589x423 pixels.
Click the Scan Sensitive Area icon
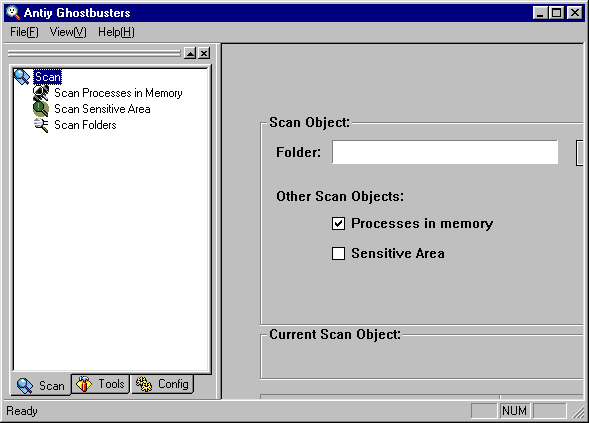[41, 109]
